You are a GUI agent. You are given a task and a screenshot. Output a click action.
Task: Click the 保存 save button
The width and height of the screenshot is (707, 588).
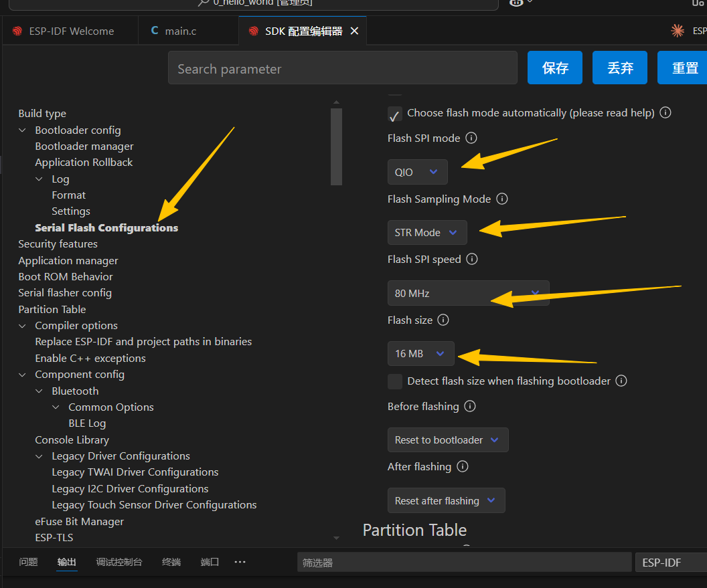tap(555, 68)
